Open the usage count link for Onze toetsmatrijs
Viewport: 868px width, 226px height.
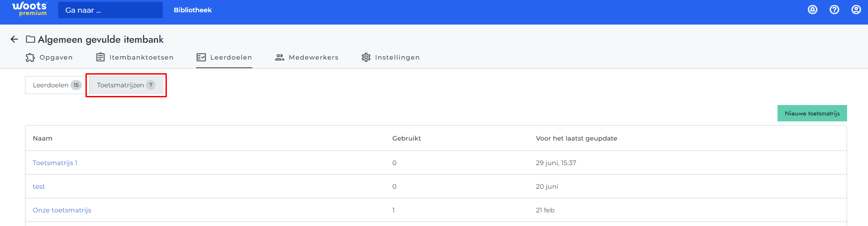394,210
